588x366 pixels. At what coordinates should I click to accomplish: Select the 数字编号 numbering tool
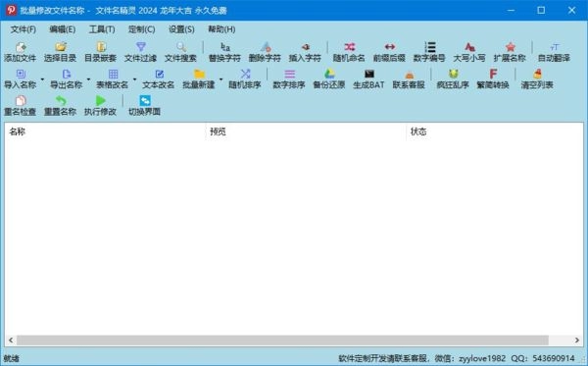click(x=429, y=52)
